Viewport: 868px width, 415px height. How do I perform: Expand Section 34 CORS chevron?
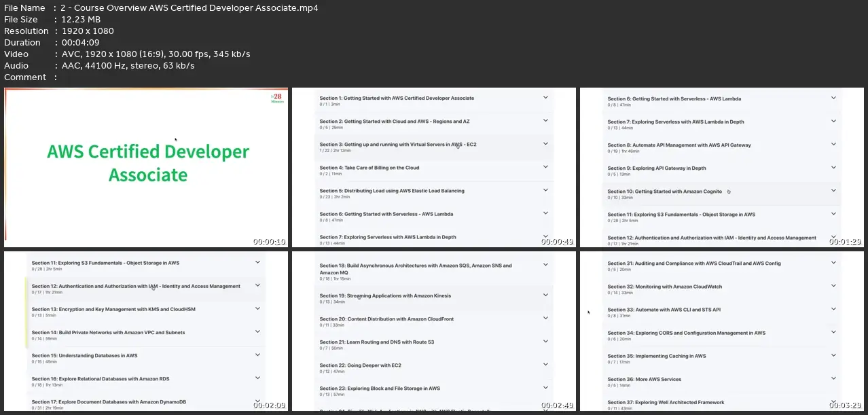tap(833, 333)
